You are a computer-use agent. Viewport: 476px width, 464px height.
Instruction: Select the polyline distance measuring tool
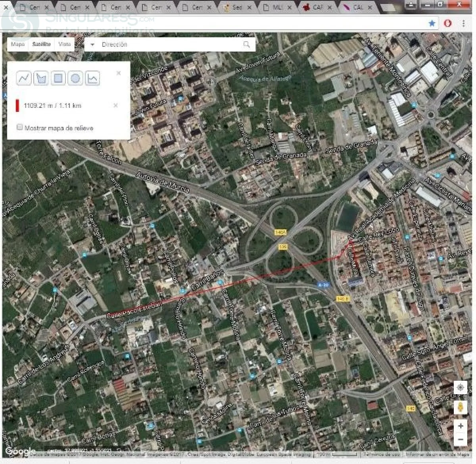click(24, 78)
